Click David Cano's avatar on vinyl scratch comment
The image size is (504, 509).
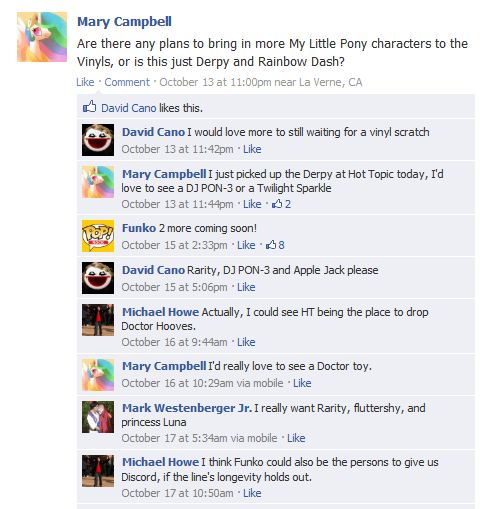(98, 140)
